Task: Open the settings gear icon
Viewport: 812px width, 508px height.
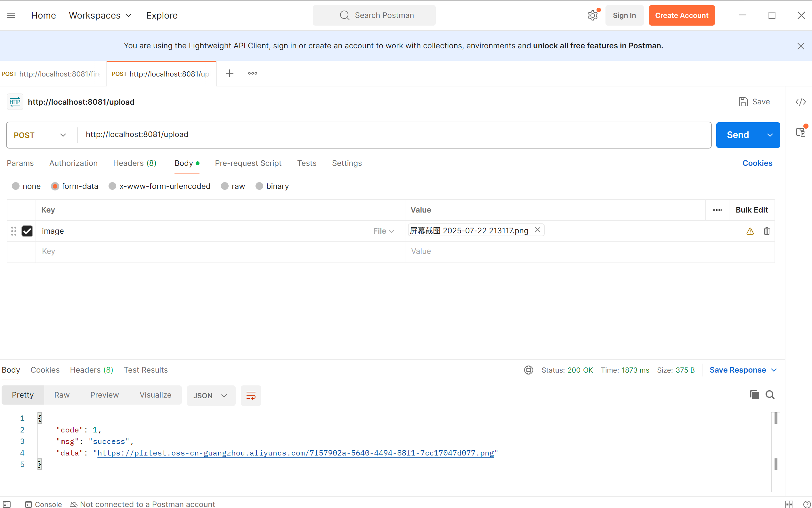Action: [x=593, y=15]
